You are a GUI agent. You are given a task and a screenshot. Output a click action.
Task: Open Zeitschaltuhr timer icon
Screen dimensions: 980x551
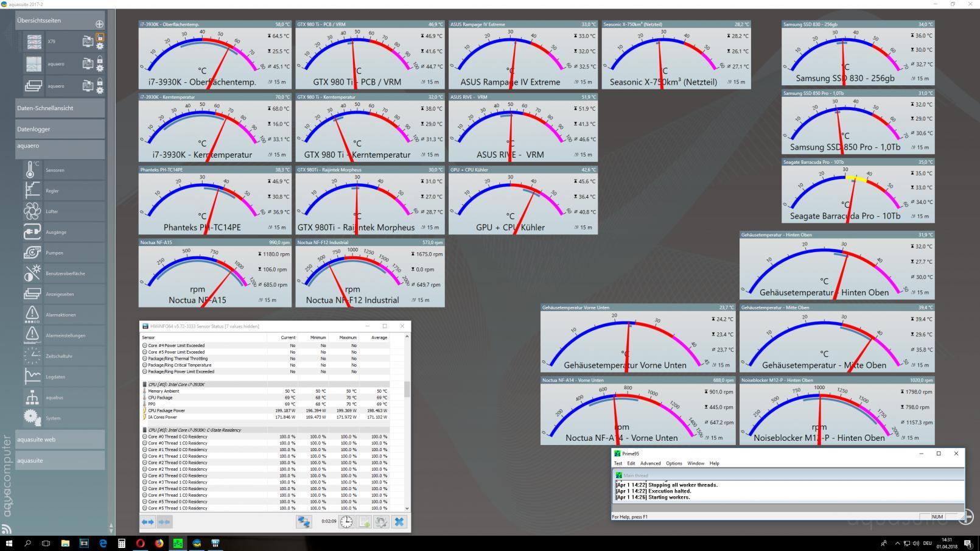click(32, 356)
